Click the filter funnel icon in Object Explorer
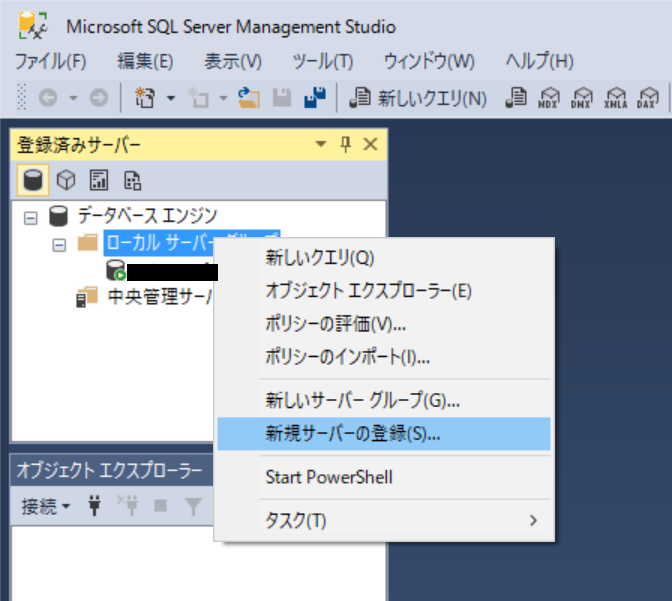The height and width of the screenshot is (601, 672). [193, 506]
